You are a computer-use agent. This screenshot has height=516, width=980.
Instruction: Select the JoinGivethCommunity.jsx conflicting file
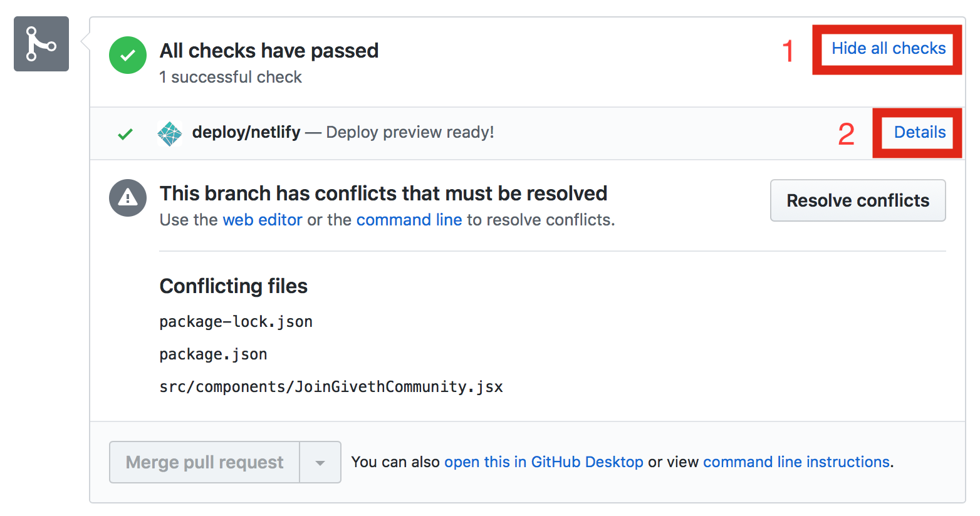[x=331, y=387]
